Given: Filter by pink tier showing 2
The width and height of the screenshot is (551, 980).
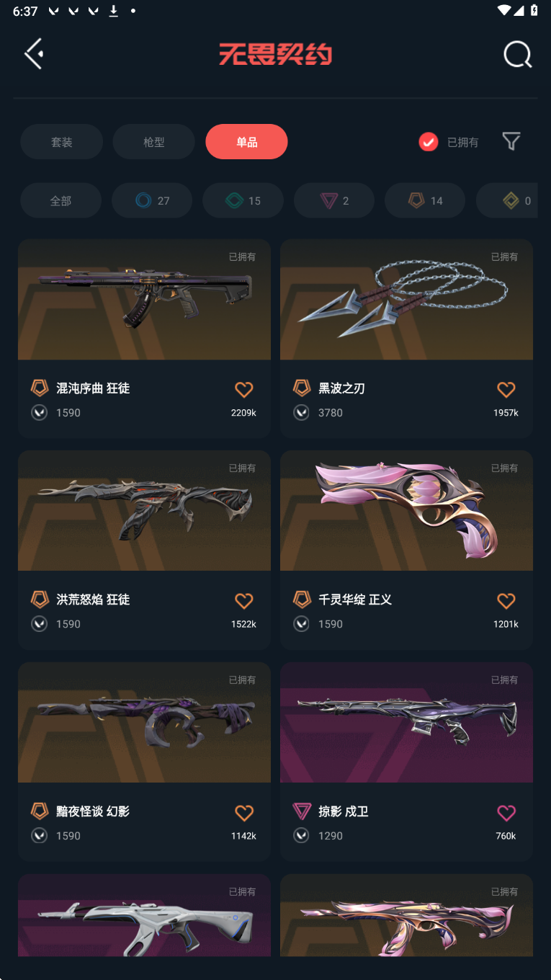Looking at the screenshot, I should (x=334, y=200).
